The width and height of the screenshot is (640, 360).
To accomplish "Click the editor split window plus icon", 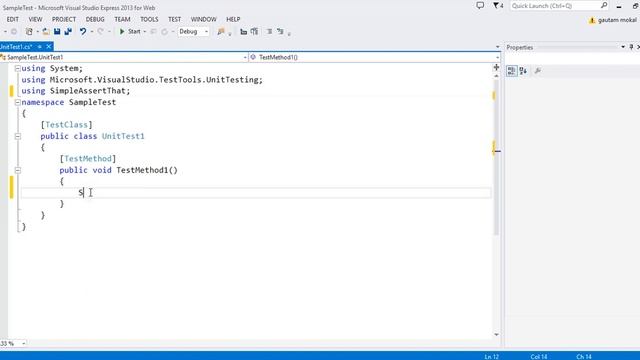I will 496,67.
